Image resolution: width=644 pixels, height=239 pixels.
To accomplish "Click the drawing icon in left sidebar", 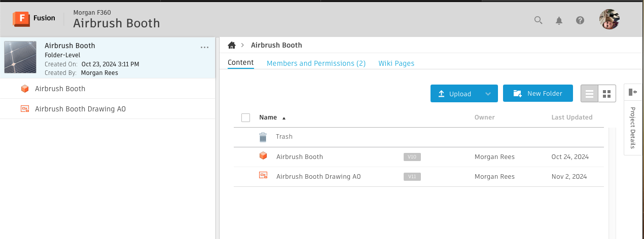I will (x=24, y=108).
